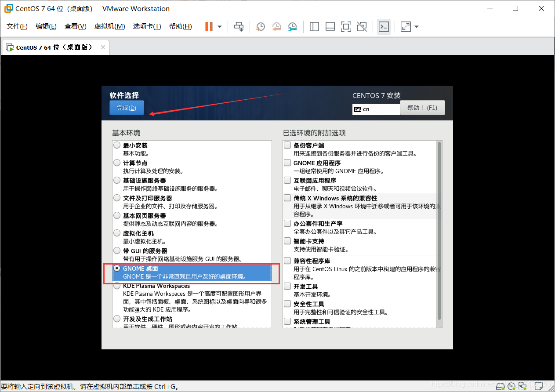Check the 传统 X Windows 系统的兼容性 checkbox

click(x=287, y=198)
